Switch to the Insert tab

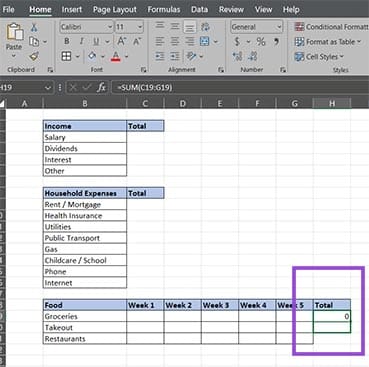[72, 9]
